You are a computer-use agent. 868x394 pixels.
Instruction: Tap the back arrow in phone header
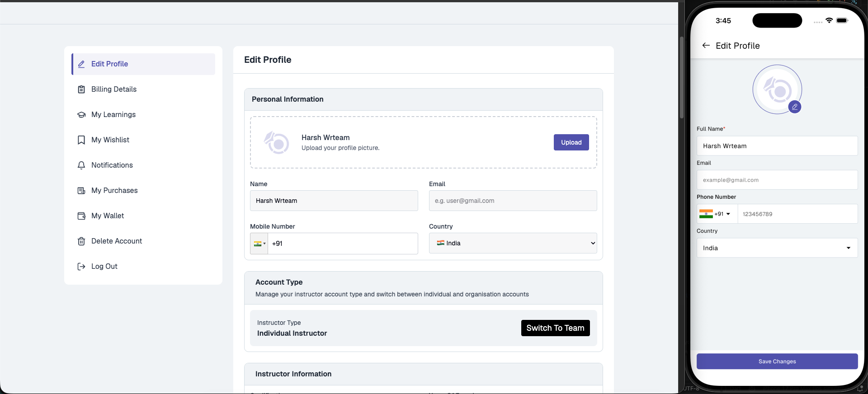pos(706,46)
